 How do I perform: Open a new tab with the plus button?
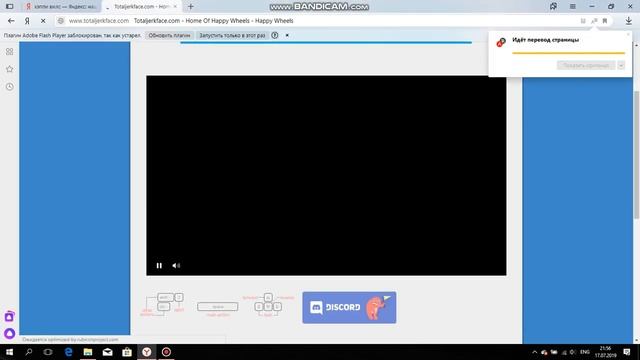pos(191,7)
